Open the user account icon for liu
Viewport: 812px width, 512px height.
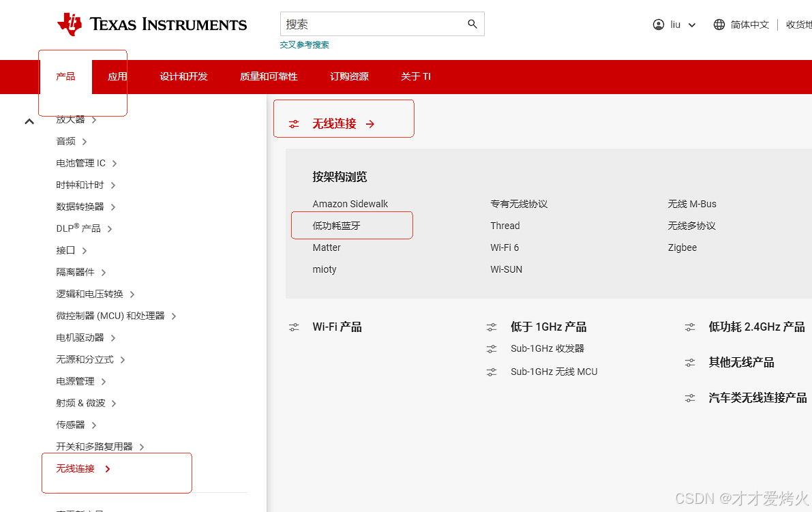point(658,25)
